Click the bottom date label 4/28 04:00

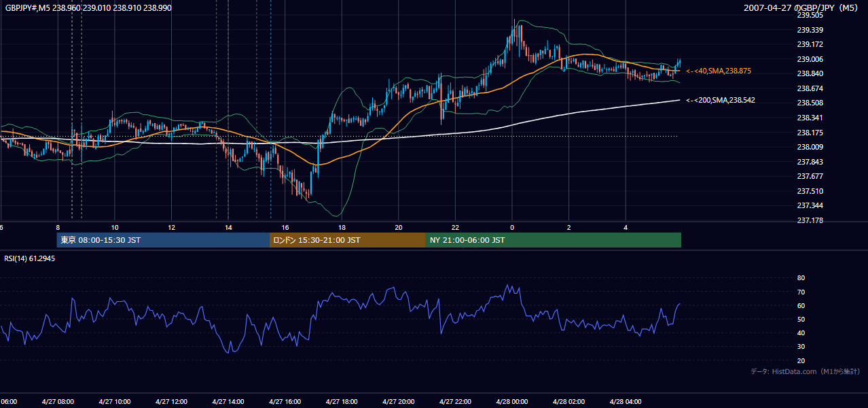coord(625,401)
